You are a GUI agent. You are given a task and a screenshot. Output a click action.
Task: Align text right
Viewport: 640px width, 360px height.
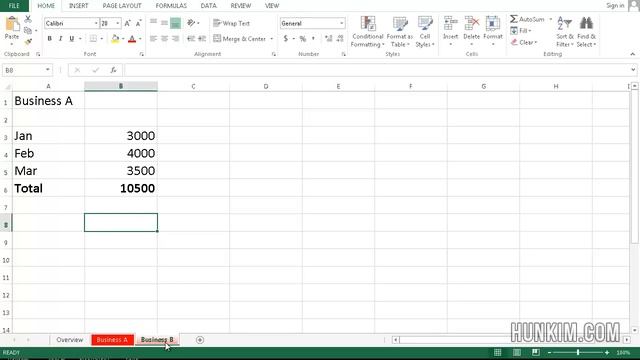point(176,39)
